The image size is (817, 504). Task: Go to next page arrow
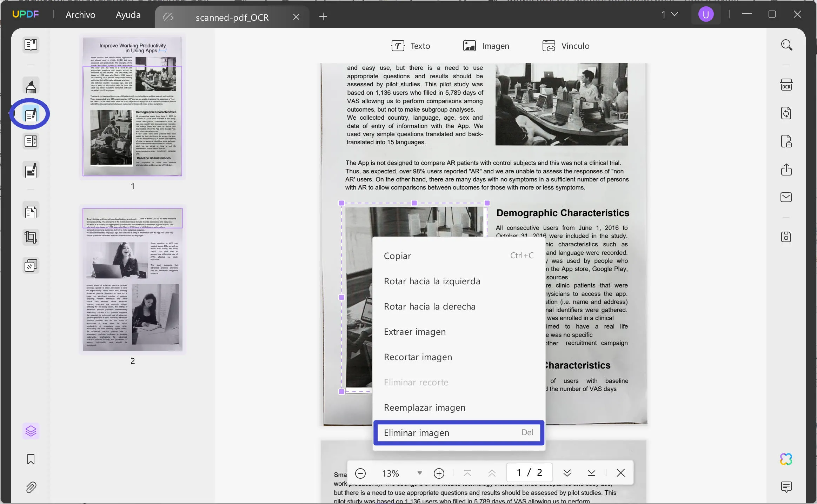point(567,473)
